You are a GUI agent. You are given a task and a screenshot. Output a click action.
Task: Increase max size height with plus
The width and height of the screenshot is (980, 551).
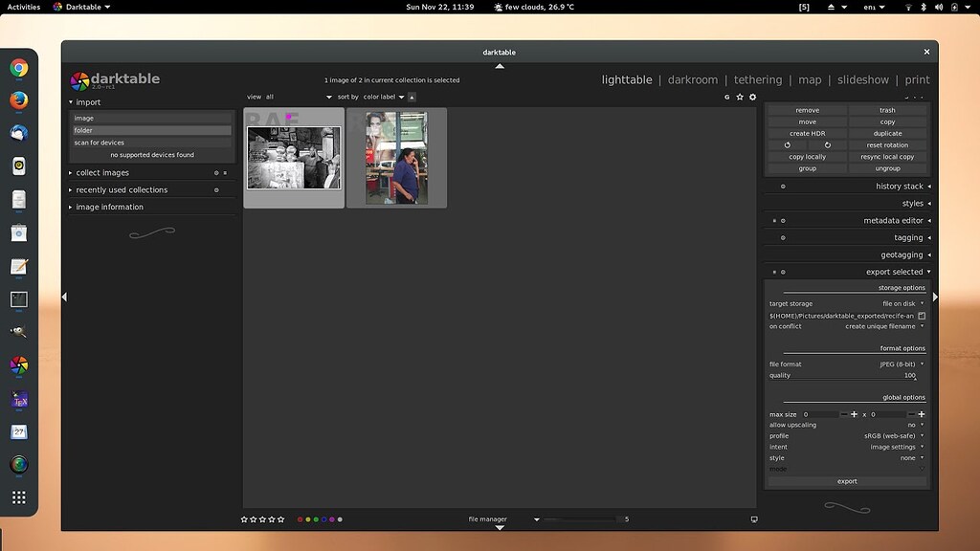922,414
